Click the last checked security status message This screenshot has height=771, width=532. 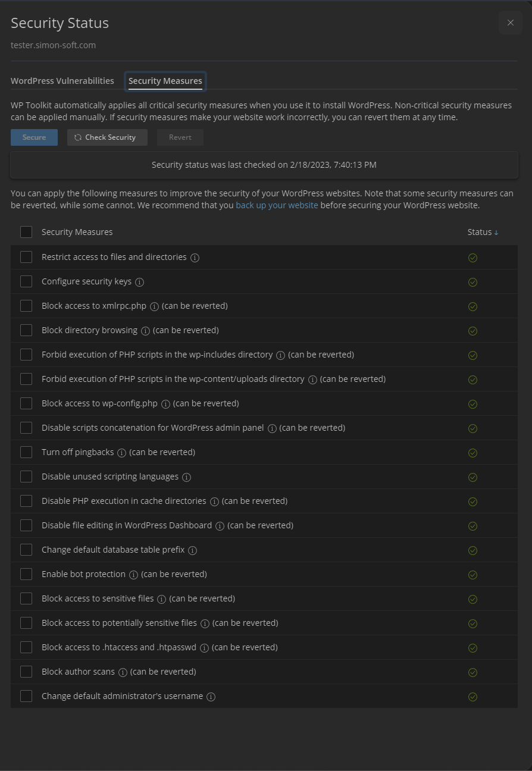click(264, 165)
